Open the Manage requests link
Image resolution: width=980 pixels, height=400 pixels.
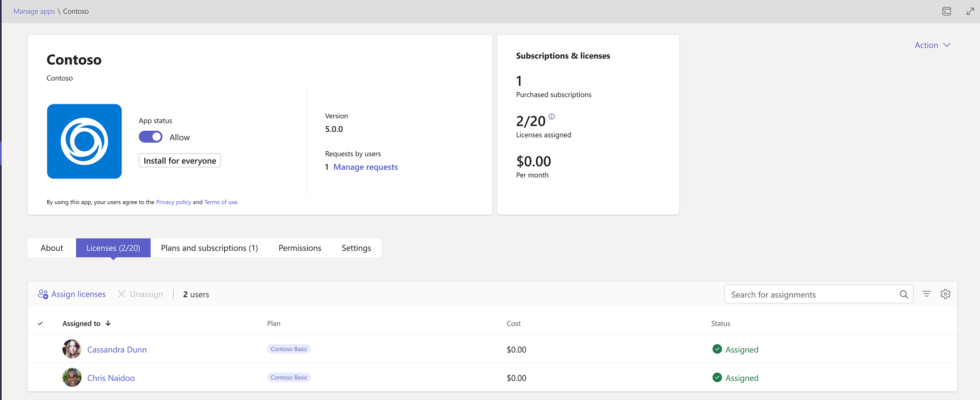[x=365, y=167]
